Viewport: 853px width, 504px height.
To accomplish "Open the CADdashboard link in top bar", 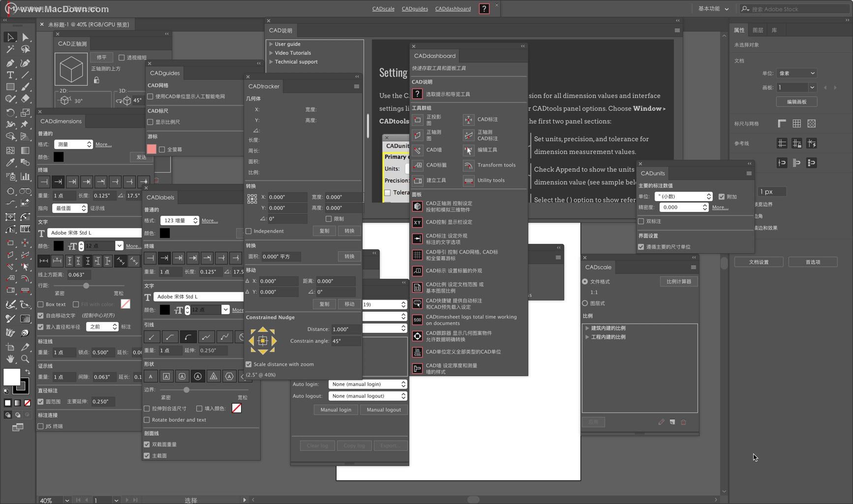I will point(453,9).
